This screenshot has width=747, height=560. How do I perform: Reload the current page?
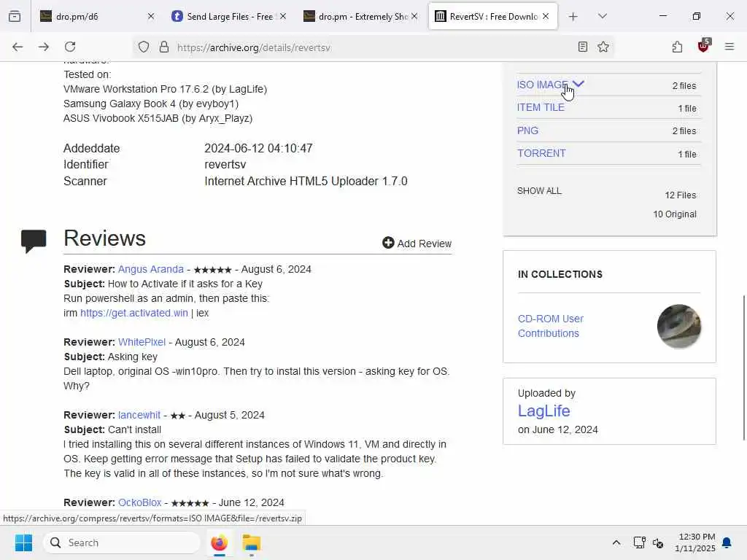click(x=70, y=47)
